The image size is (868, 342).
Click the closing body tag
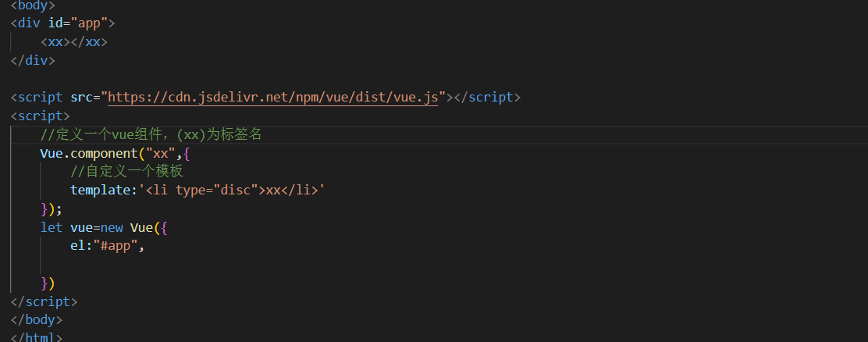tap(36, 320)
